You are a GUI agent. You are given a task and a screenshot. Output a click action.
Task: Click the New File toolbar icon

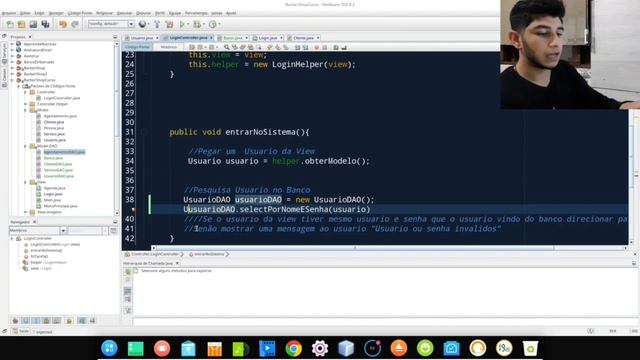pyautogui.click(x=10, y=24)
